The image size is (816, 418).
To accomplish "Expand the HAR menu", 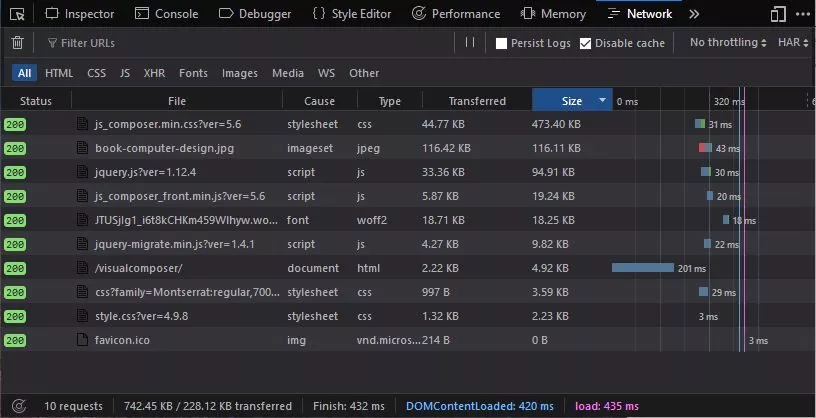I will 791,43.
